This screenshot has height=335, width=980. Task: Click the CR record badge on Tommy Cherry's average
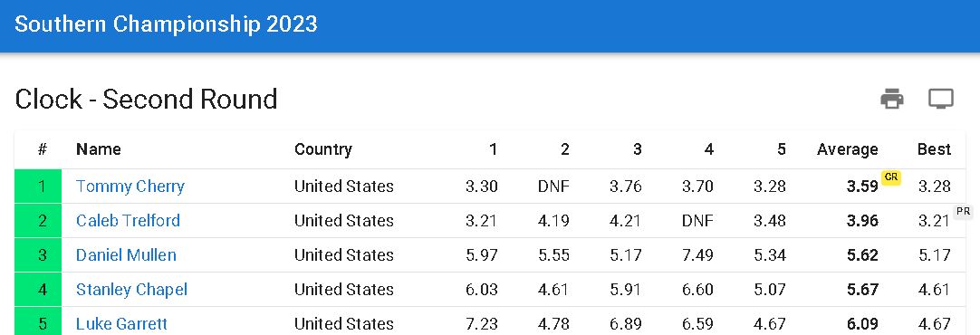coord(891,177)
